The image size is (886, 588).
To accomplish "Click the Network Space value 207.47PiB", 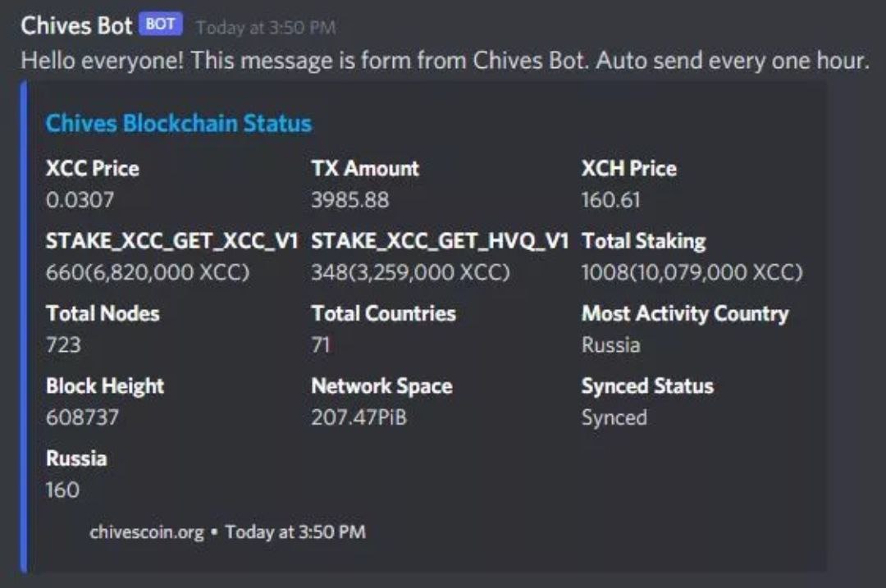I will coord(359,417).
